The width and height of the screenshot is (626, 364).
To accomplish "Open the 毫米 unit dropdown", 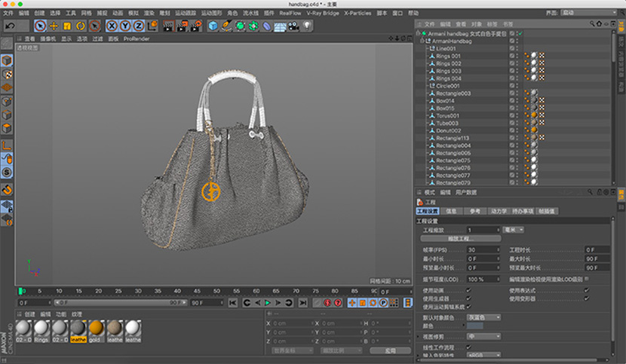I will [x=513, y=230].
